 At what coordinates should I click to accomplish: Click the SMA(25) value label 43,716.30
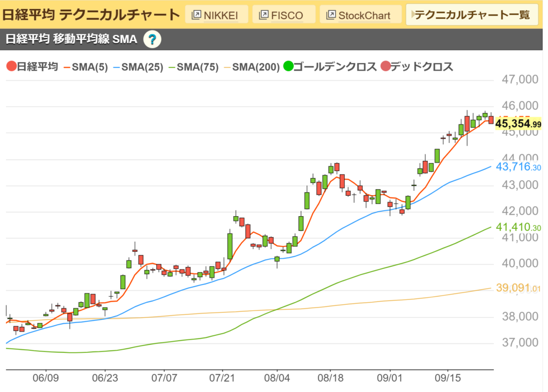point(518,167)
